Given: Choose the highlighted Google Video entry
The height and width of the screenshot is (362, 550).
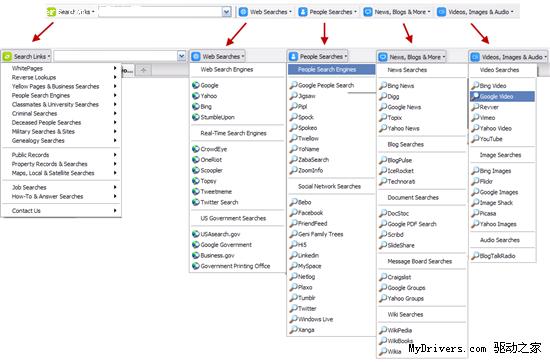Looking at the screenshot, I should point(502,96).
